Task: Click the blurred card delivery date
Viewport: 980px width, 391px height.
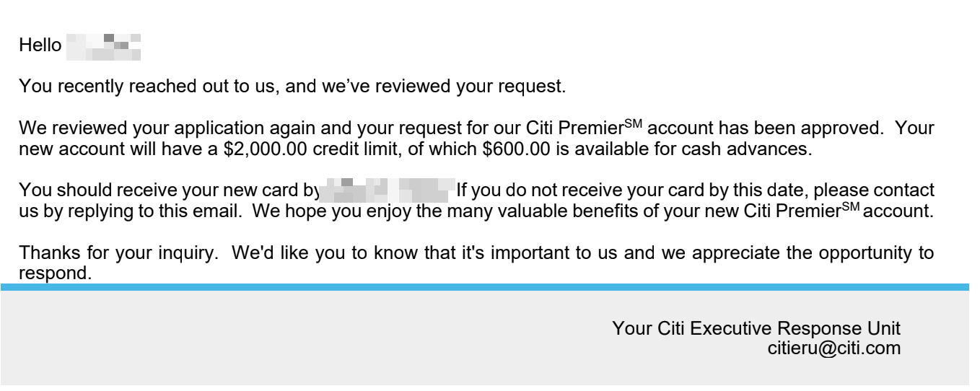Action: pos(387,191)
